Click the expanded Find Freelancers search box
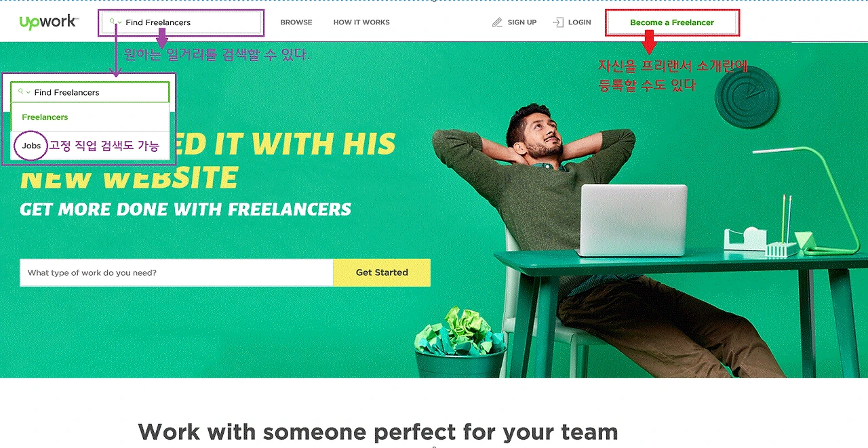This screenshot has width=868, height=448. click(90, 92)
